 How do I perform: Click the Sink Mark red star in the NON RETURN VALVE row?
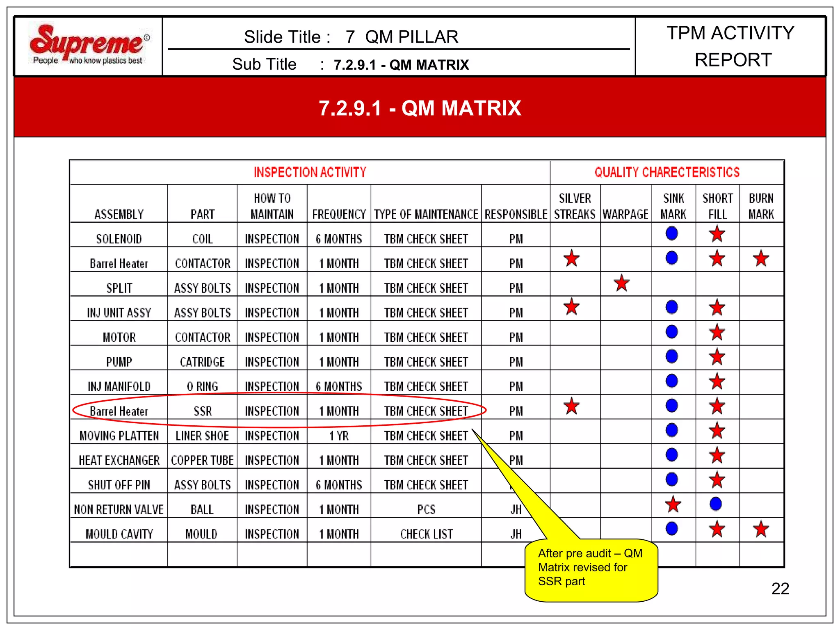[673, 504]
